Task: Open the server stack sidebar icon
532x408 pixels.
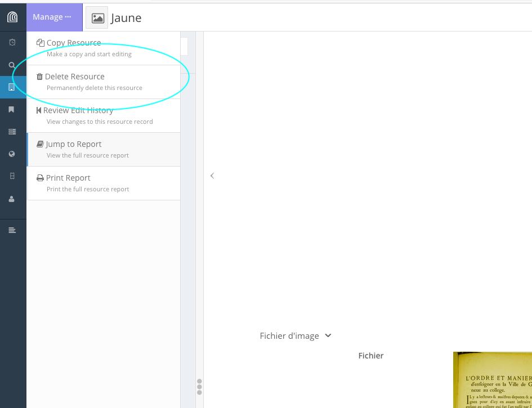Action: pos(12,132)
